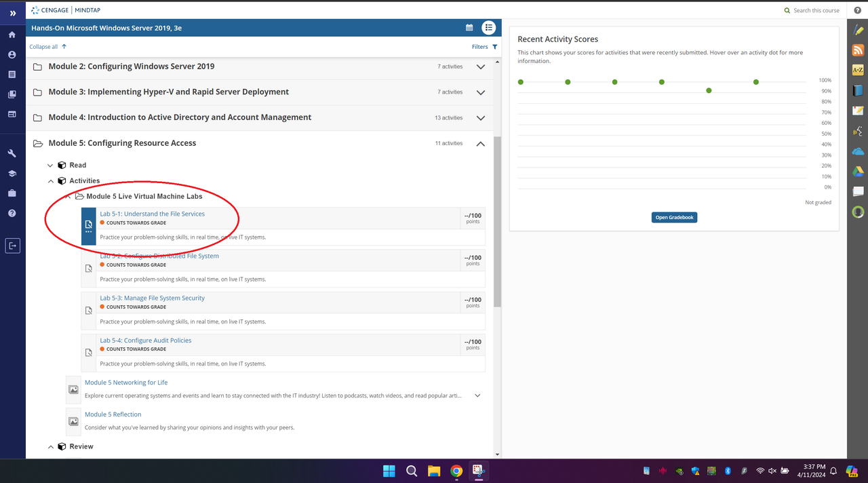The height and width of the screenshot is (483, 868).
Task: Open File Explorer from taskbar
Action: (434, 471)
